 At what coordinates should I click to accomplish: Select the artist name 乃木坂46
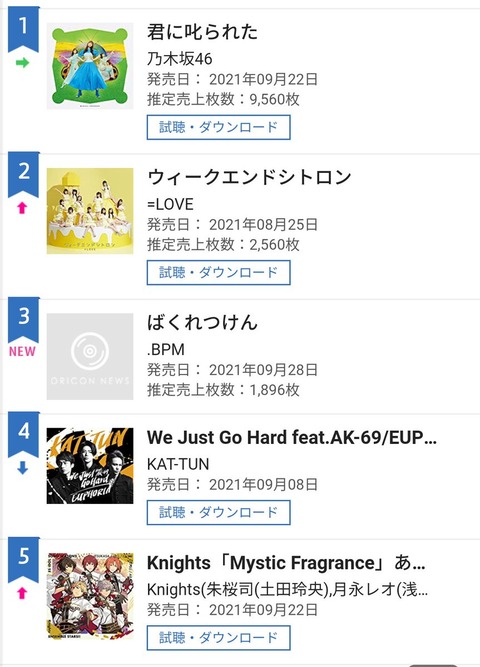point(180,59)
